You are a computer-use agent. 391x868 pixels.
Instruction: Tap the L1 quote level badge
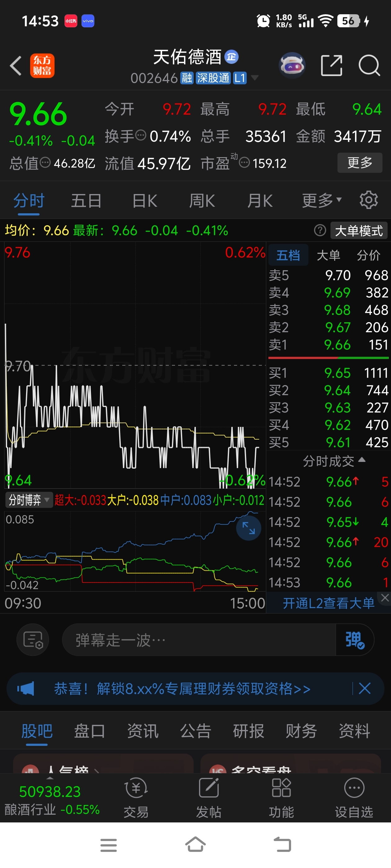(240, 78)
